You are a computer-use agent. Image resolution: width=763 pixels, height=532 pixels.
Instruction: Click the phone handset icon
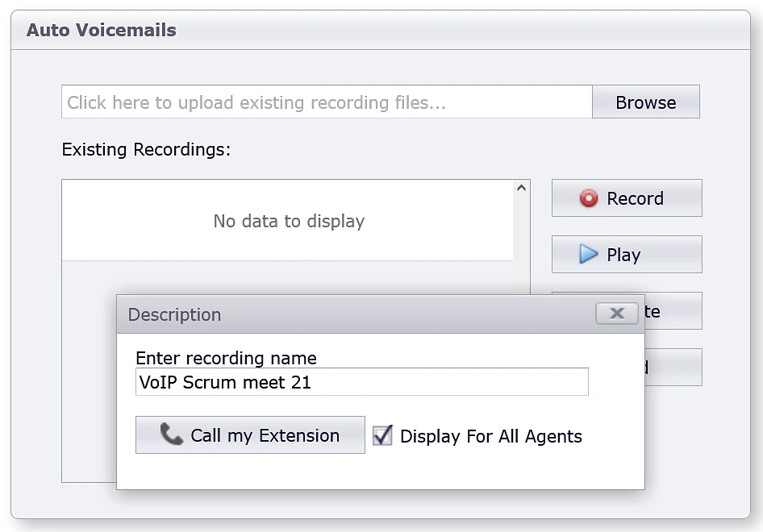[171, 434]
